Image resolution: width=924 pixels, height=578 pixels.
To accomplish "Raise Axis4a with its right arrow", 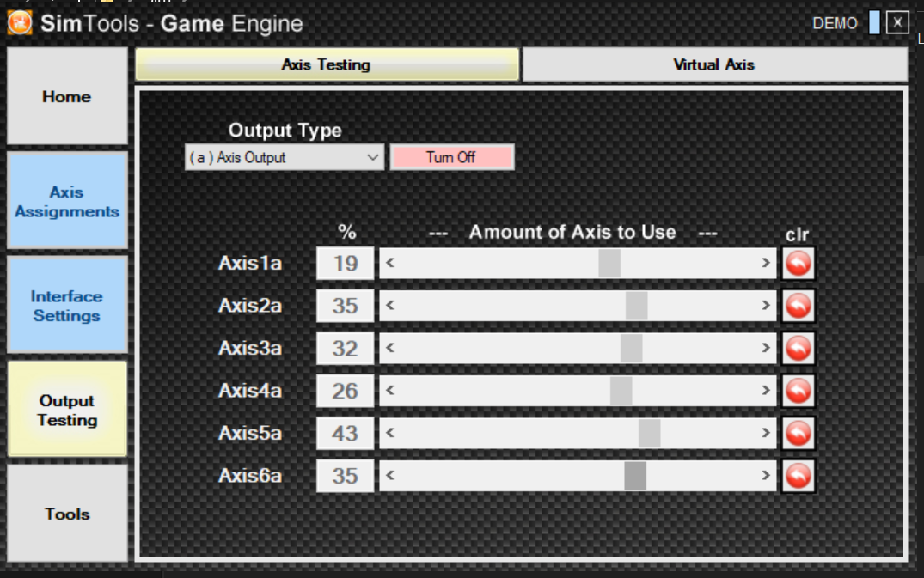I will point(766,391).
